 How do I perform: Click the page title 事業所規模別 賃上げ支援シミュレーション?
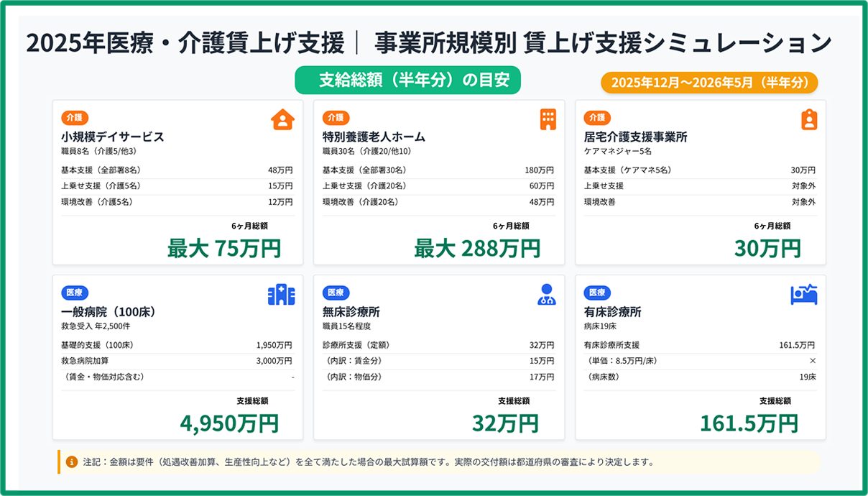point(603,43)
